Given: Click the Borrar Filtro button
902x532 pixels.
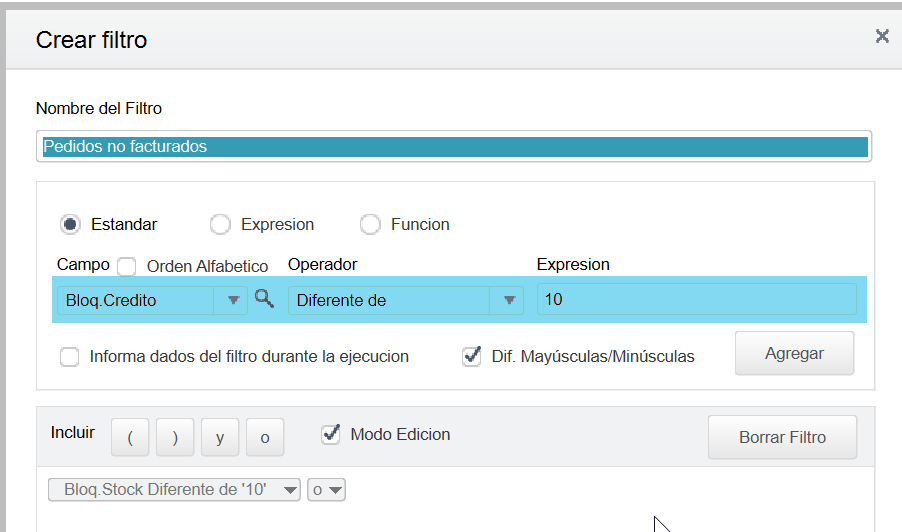Looking at the screenshot, I should pyautogui.click(x=782, y=437).
